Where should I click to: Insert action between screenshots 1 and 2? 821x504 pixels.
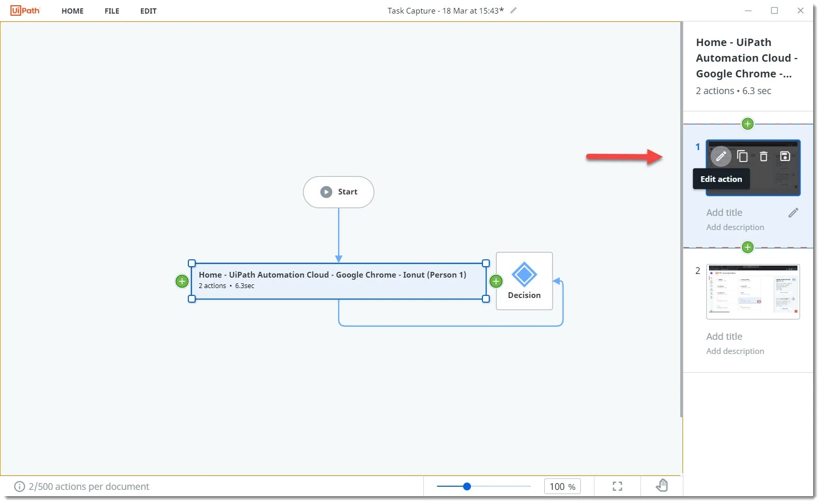[748, 247]
